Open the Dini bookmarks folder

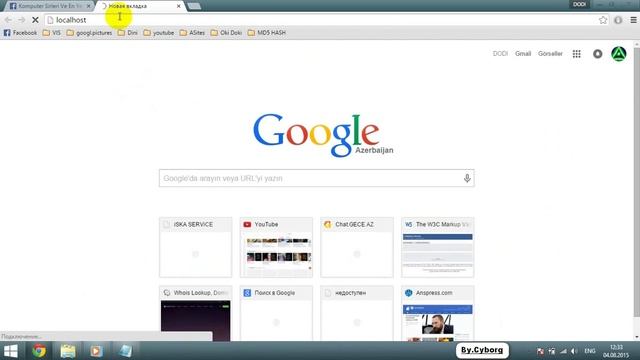128,33
